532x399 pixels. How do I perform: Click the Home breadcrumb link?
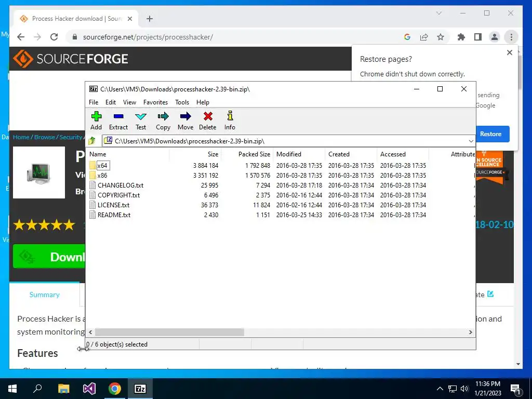[21, 137]
